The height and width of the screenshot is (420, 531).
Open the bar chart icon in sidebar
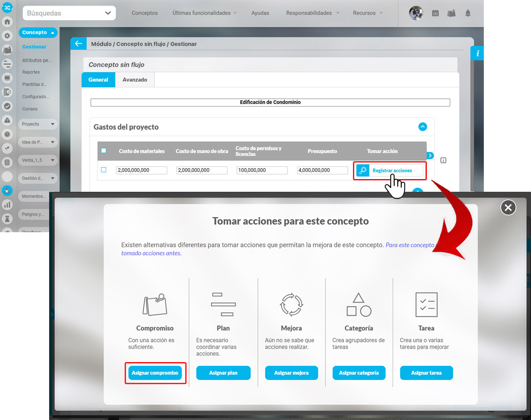tap(7, 205)
